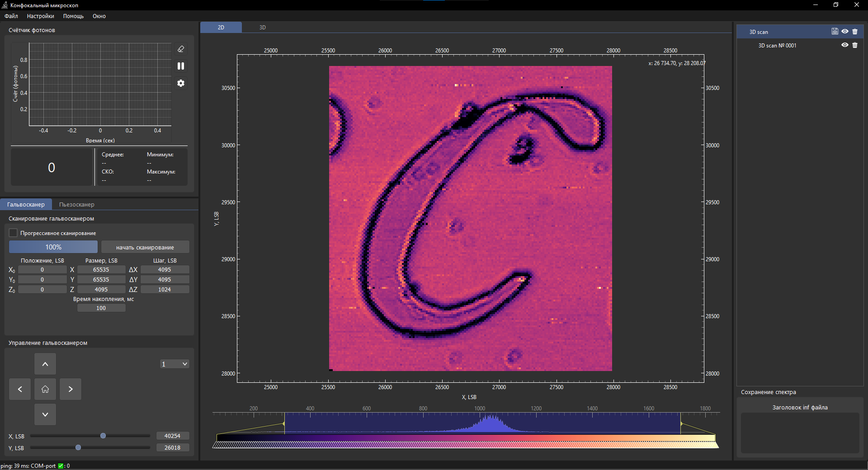Open the Файл menu

click(x=11, y=16)
